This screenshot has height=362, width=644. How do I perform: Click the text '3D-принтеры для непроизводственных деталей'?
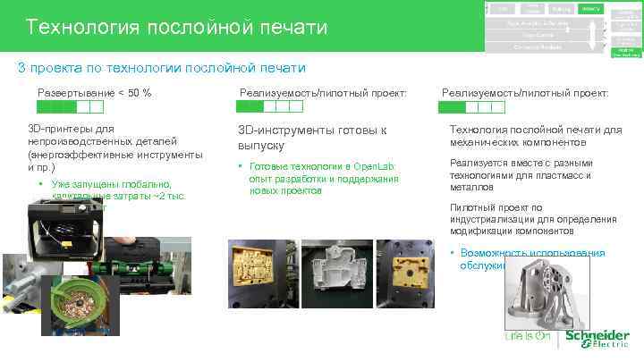point(103,135)
